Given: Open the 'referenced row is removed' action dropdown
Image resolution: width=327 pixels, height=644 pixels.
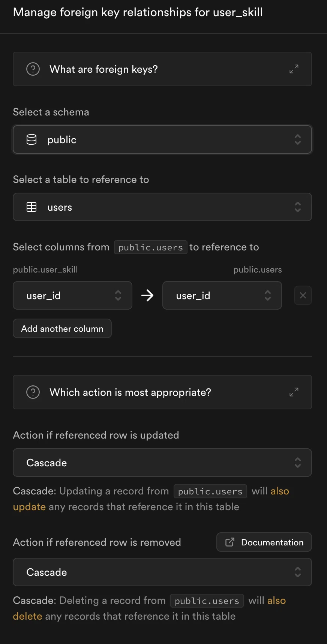Looking at the screenshot, I should tap(162, 572).
